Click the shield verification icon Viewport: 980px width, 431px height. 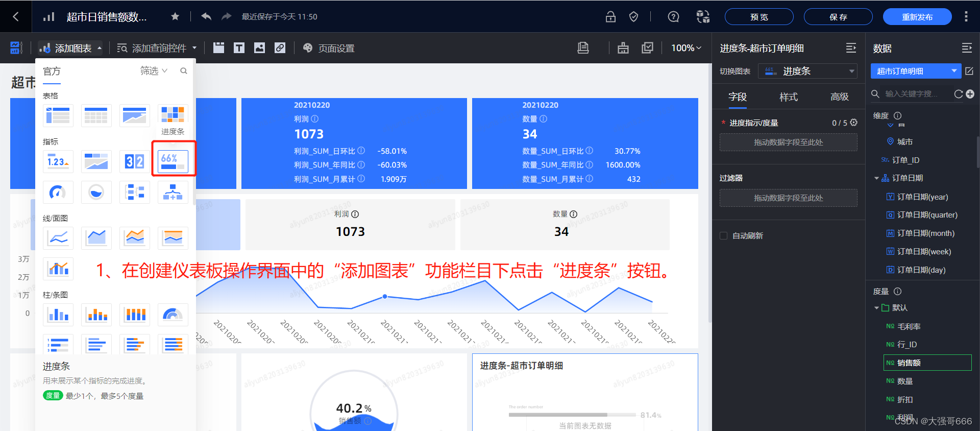(633, 16)
